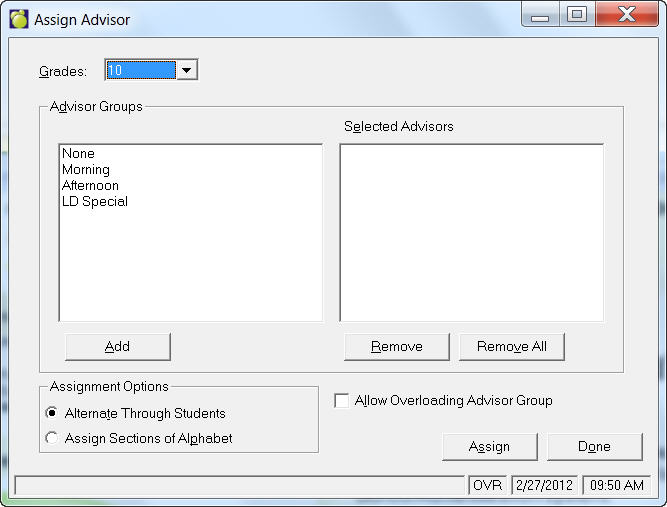Screen dimensions: 667x507
Task: Click the empty Selected Advisors list box
Action: pos(471,233)
